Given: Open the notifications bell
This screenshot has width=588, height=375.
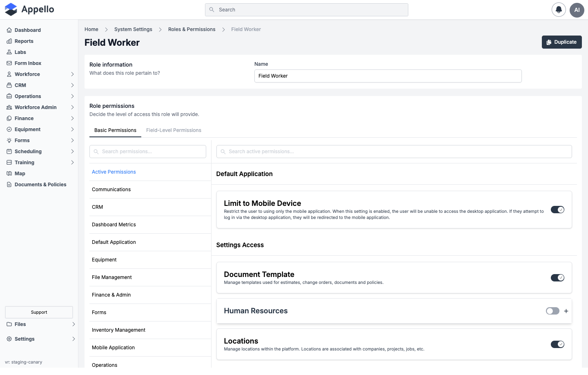Looking at the screenshot, I should pyautogui.click(x=559, y=10).
